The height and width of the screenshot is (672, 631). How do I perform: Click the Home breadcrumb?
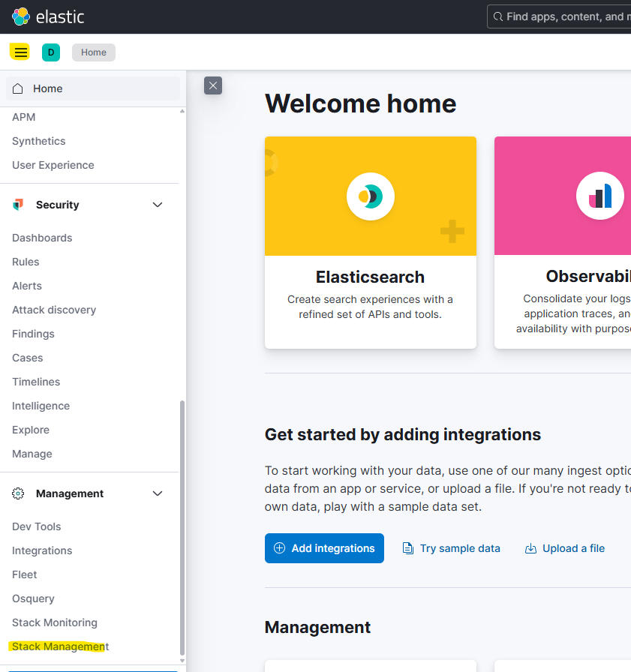[x=94, y=52]
